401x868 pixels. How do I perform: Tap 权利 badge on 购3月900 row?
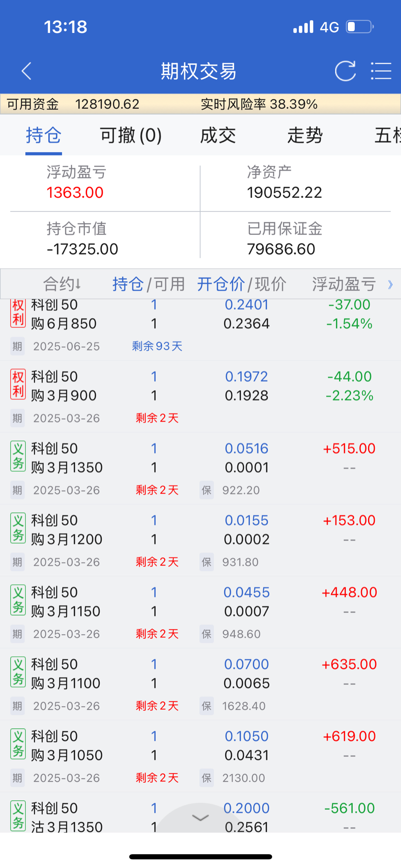[18, 384]
